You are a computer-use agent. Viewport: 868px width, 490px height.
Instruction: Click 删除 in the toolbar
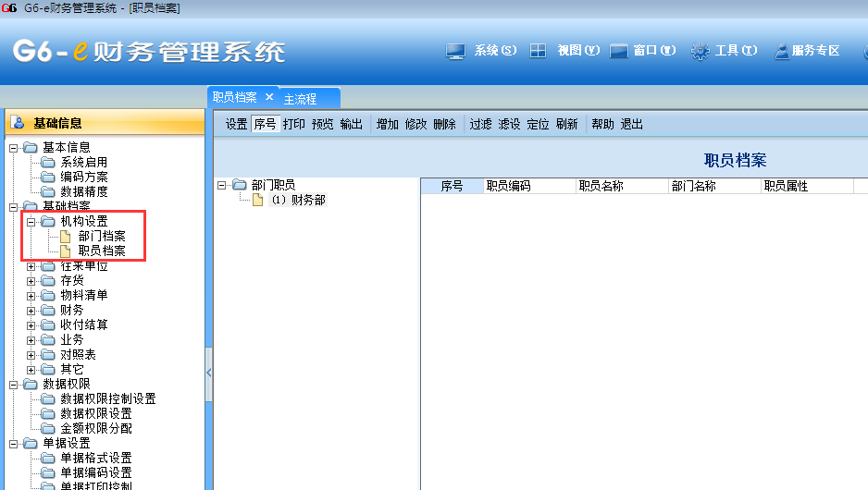click(444, 124)
